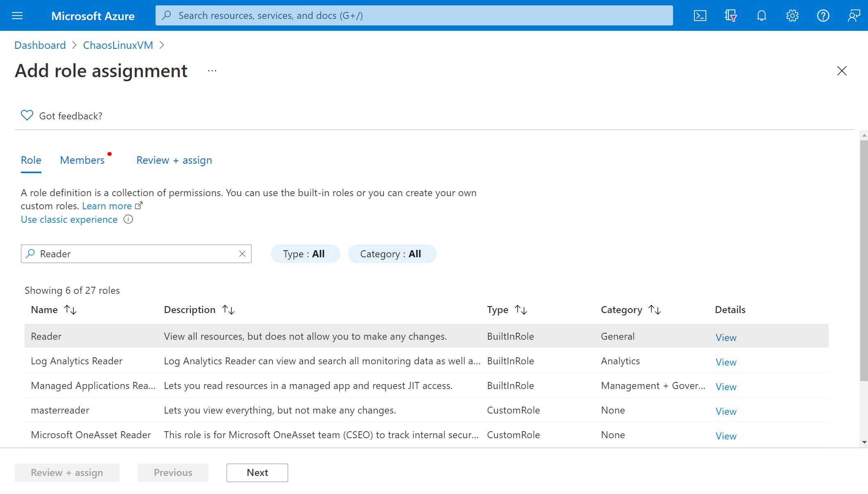
Task: Expand the Review + assign tab
Action: click(174, 160)
